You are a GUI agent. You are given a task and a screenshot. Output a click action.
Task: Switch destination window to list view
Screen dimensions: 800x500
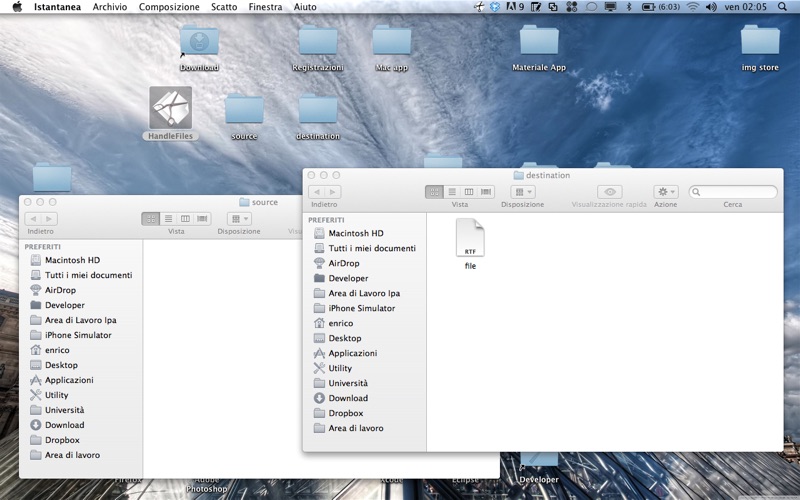coord(452,192)
